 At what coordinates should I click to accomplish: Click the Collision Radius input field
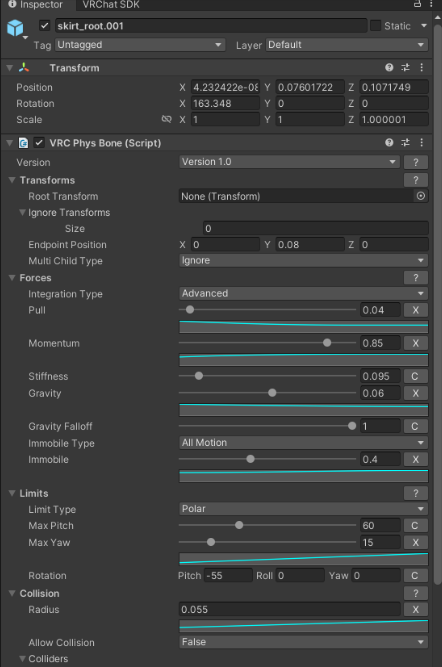[x=289, y=610]
